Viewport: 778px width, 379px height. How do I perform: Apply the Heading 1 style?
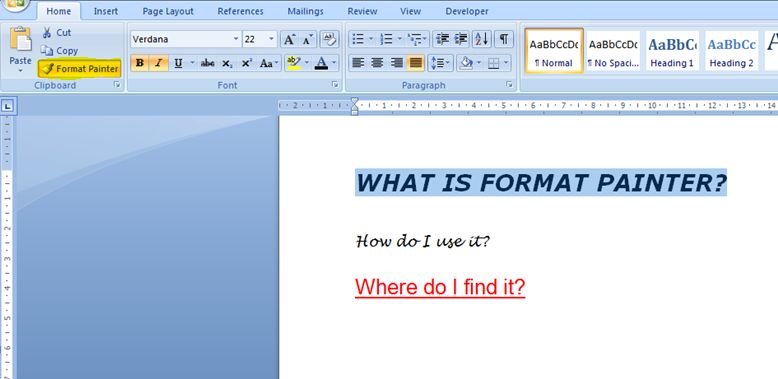(672, 51)
